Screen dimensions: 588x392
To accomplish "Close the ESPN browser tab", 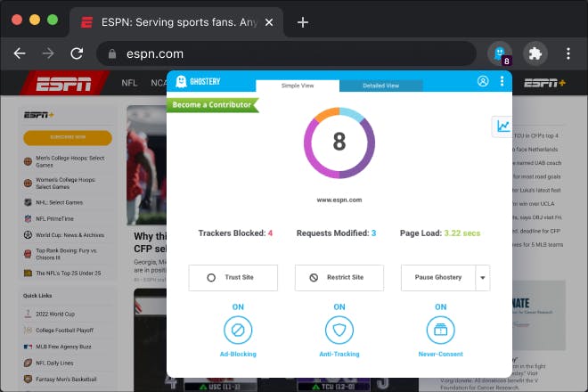I will (x=269, y=22).
